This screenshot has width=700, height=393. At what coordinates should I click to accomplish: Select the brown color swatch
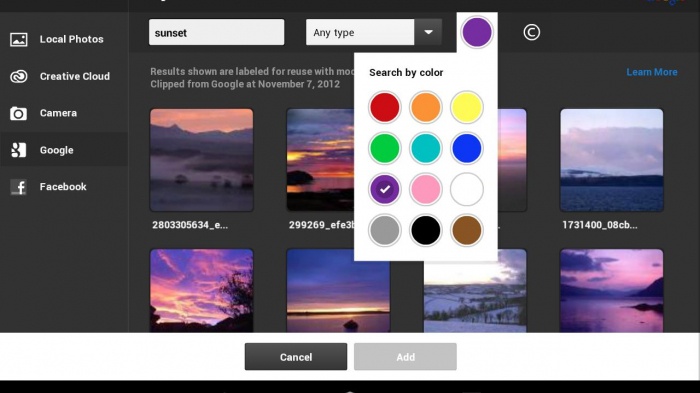click(467, 230)
